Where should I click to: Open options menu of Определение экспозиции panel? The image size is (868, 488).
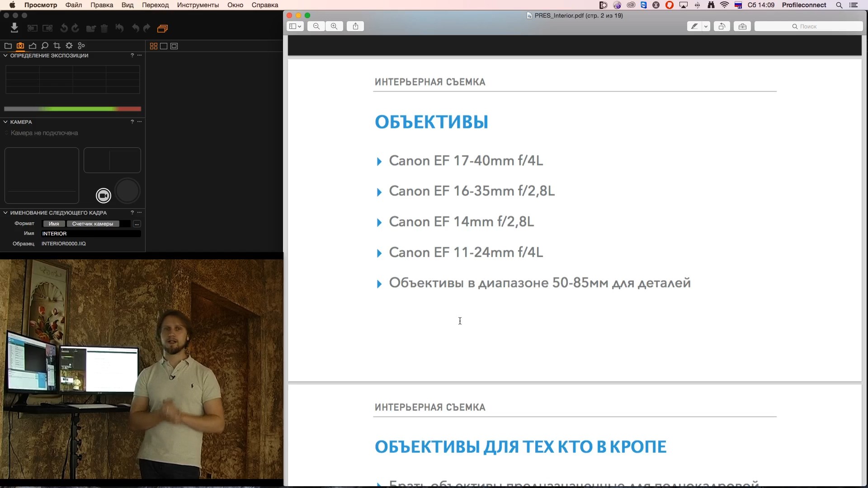pyautogui.click(x=139, y=55)
